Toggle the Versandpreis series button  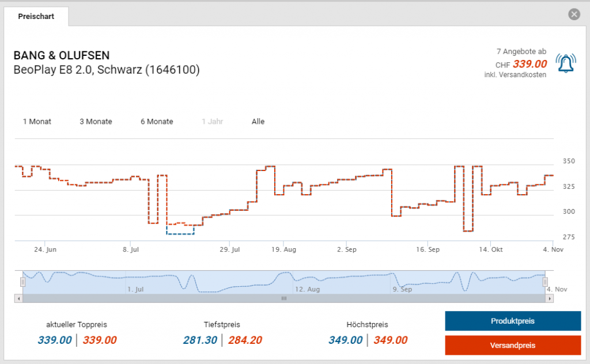point(513,345)
